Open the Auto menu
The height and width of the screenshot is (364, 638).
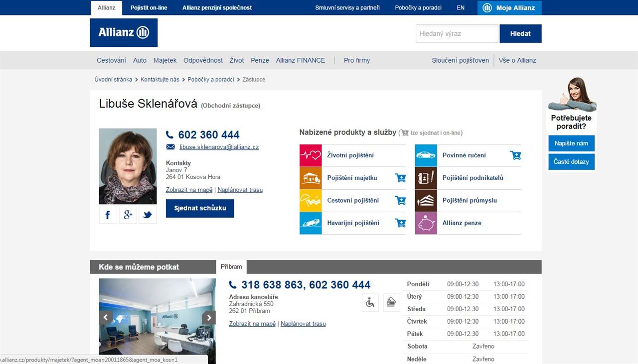140,60
